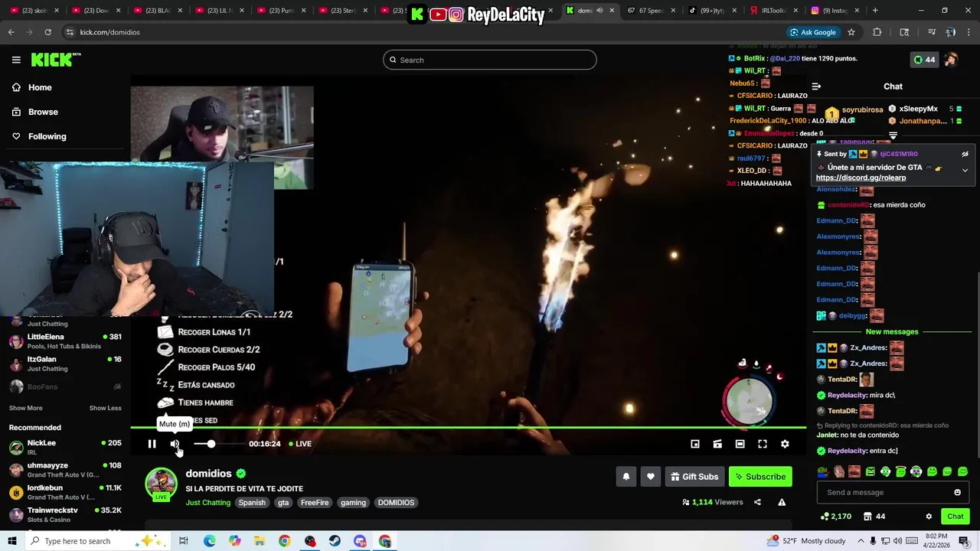Image resolution: width=980 pixels, height=551 pixels.
Task: Jump to LIVE in the player
Action: click(299, 444)
